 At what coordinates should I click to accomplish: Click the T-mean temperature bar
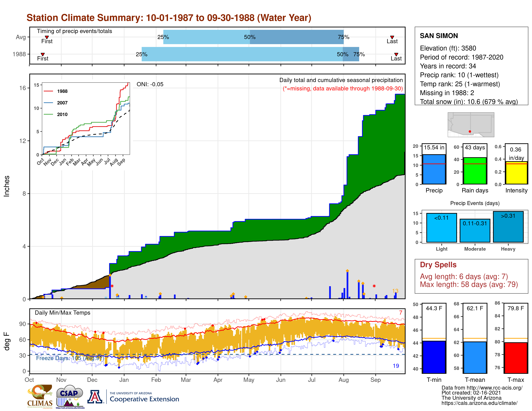(x=475, y=357)
